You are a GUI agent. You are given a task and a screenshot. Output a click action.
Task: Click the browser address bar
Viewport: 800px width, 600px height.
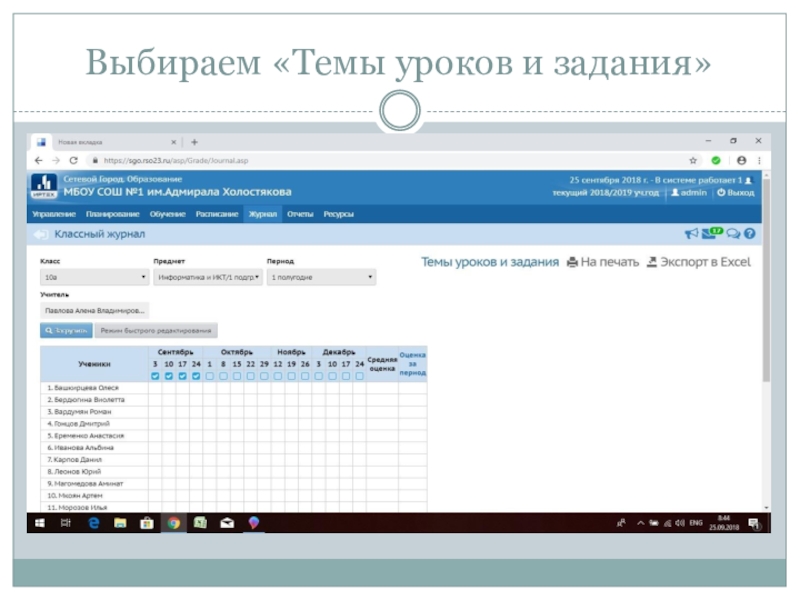pos(380,160)
